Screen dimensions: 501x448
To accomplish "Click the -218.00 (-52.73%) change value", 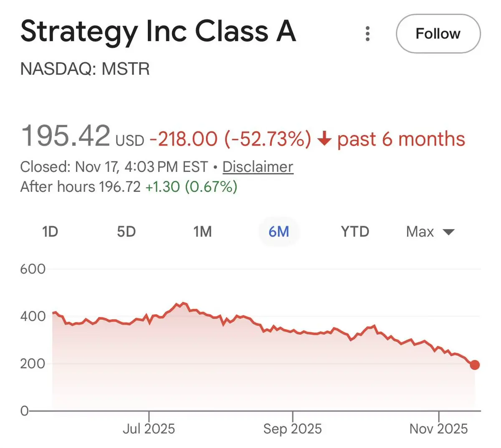I will tap(230, 139).
